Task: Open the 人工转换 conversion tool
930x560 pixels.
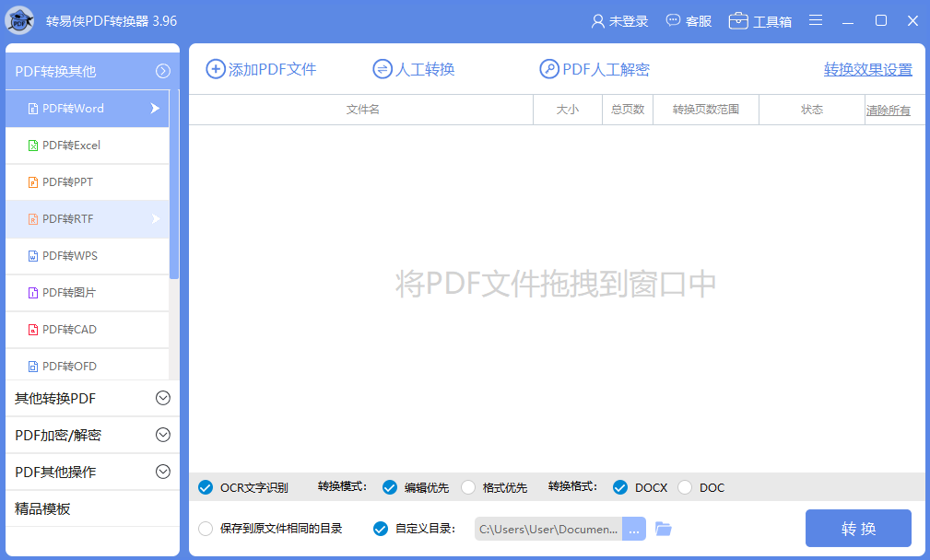Action: tap(412, 68)
